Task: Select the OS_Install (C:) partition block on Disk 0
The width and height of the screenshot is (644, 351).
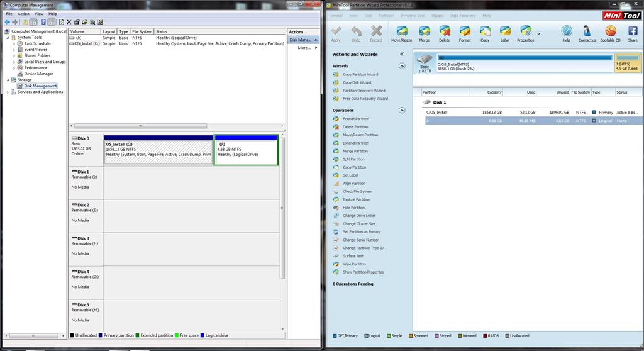Action: click(x=158, y=150)
